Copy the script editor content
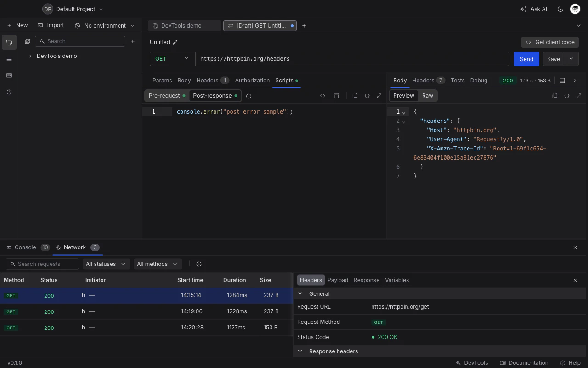The width and height of the screenshot is (588, 368). pyautogui.click(x=355, y=96)
